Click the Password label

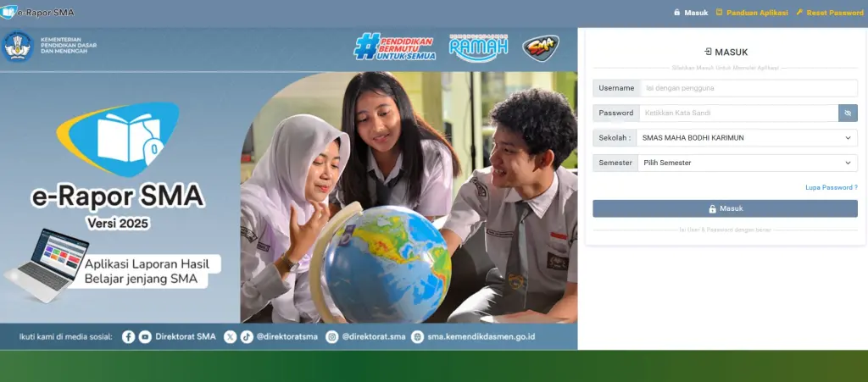(x=615, y=113)
